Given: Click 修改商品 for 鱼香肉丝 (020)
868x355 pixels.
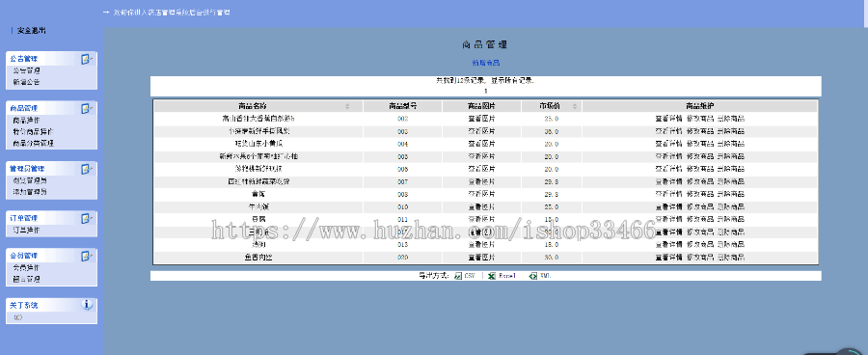Looking at the screenshot, I should point(700,258).
